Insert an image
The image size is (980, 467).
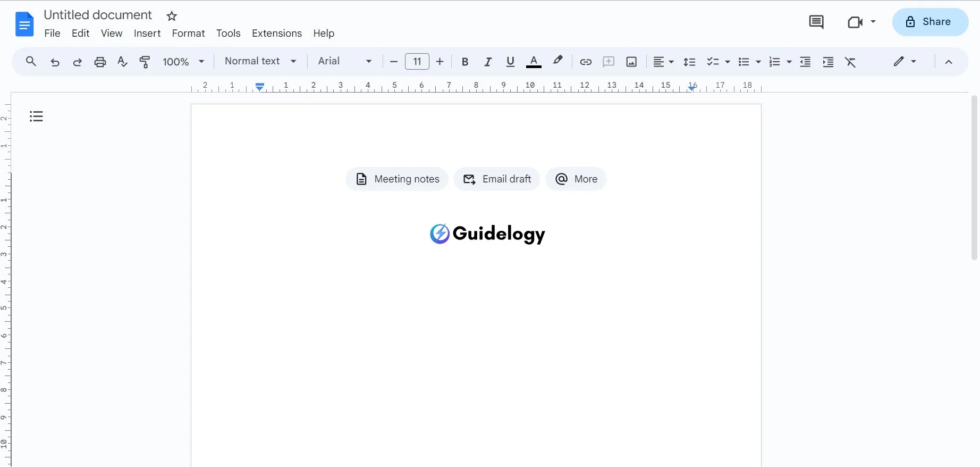pyautogui.click(x=631, y=62)
